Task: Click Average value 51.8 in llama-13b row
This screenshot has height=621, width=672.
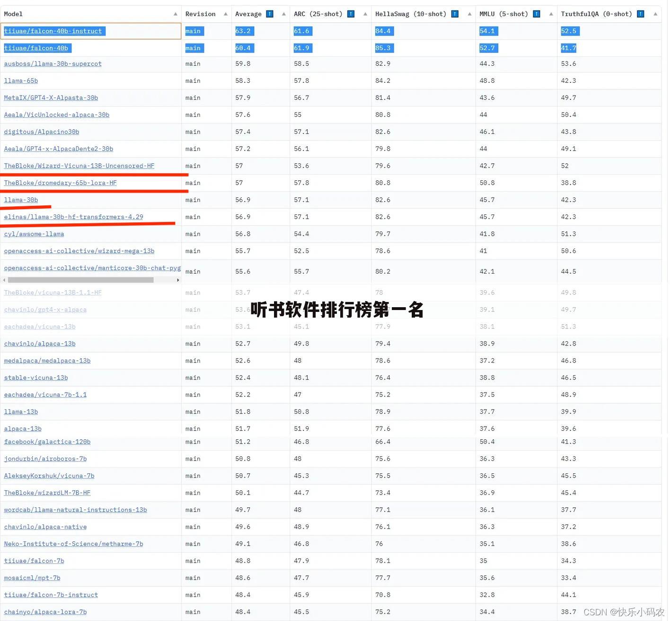Action: 243,412
